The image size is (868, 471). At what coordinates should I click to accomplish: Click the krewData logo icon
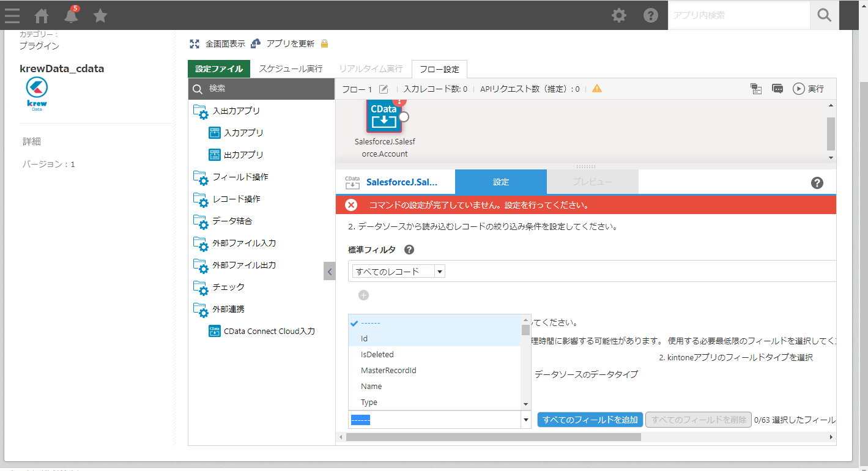(x=37, y=95)
